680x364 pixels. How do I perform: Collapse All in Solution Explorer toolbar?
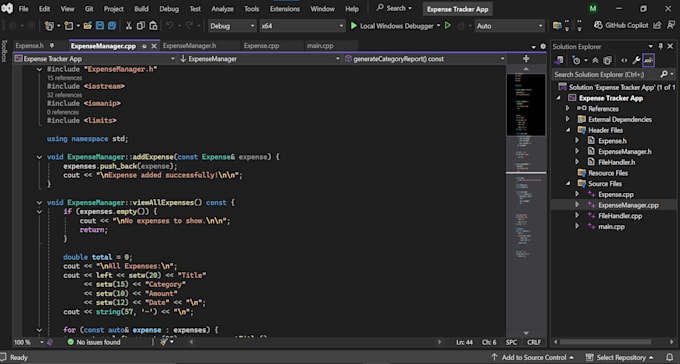tap(595, 60)
